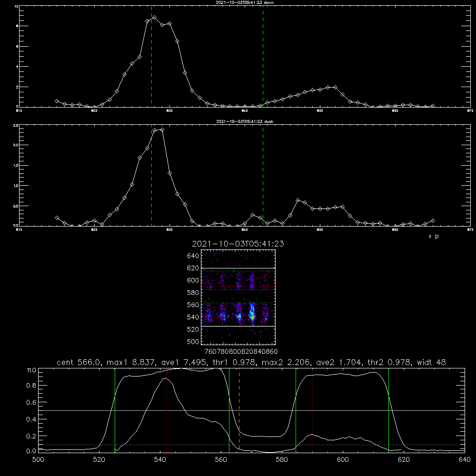Viewport: 476px width, 476px height.
Task: Click the '0.4' y-axis label of profile plot
Action: click(x=31, y=419)
